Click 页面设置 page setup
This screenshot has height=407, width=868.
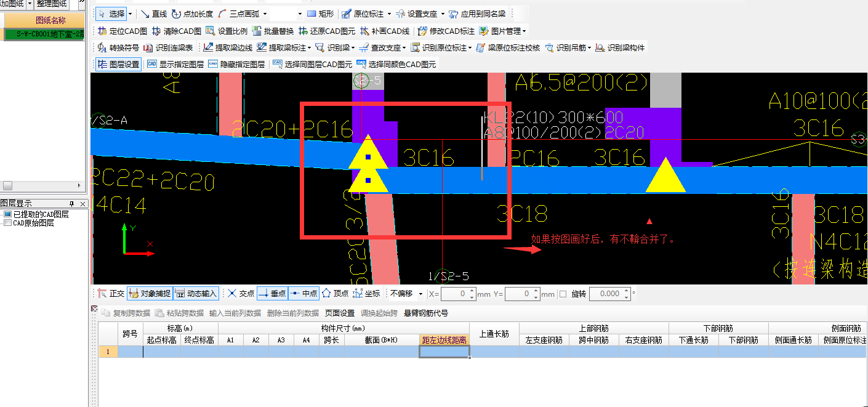pos(340,313)
